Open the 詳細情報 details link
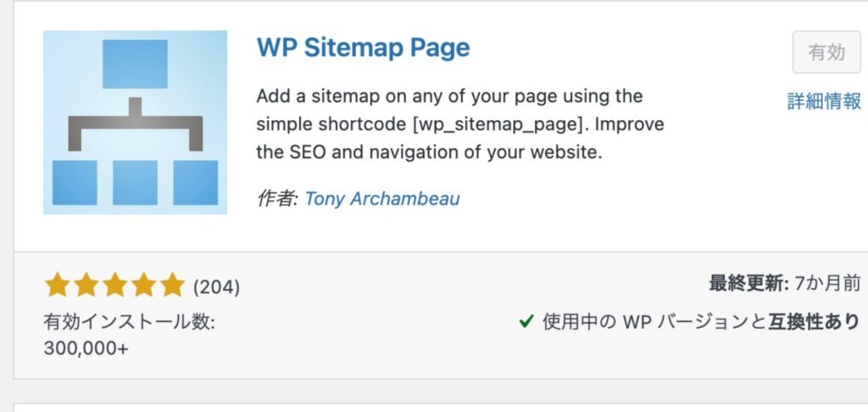Image resolution: width=868 pixels, height=412 pixels. click(x=824, y=102)
